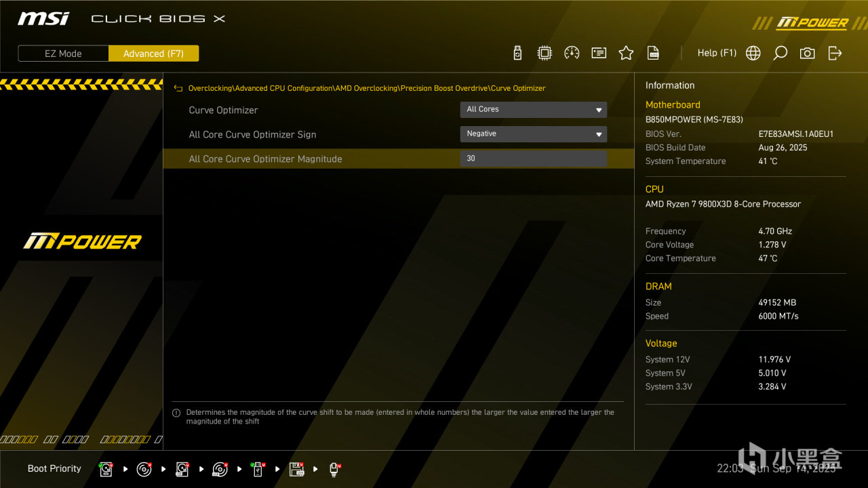
Task: Click the final Curve Optimizer breadcrumb segment
Action: pos(518,88)
